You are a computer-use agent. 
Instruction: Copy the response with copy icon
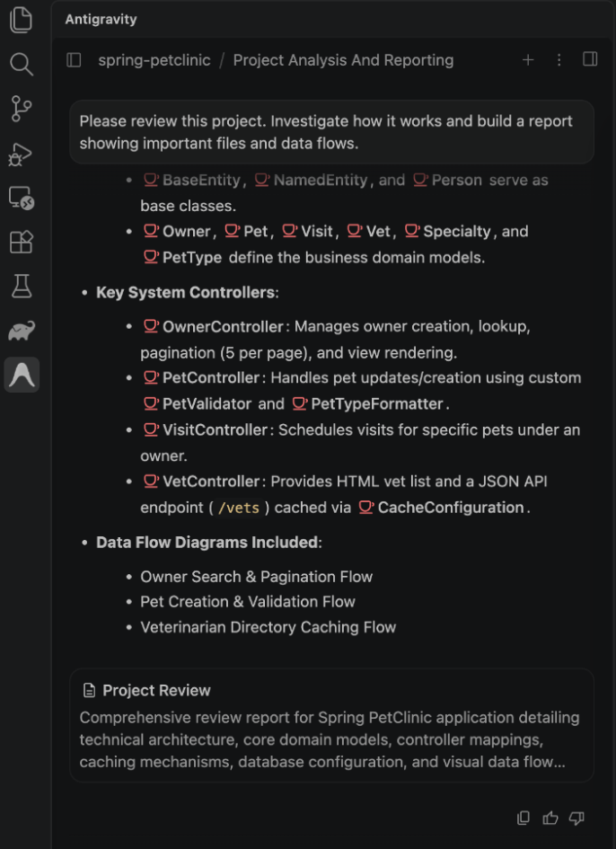coord(524,818)
